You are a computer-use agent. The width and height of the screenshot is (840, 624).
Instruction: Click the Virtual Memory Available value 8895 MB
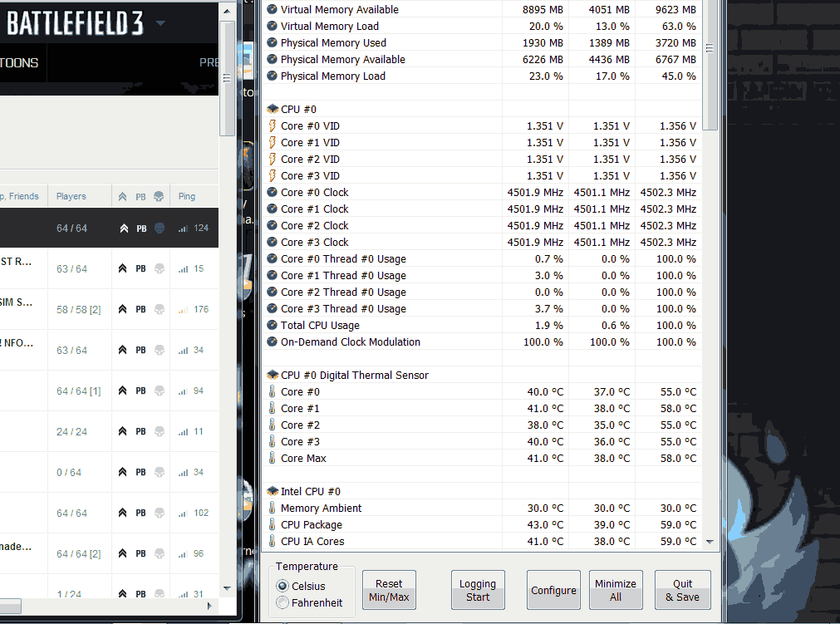(543, 10)
